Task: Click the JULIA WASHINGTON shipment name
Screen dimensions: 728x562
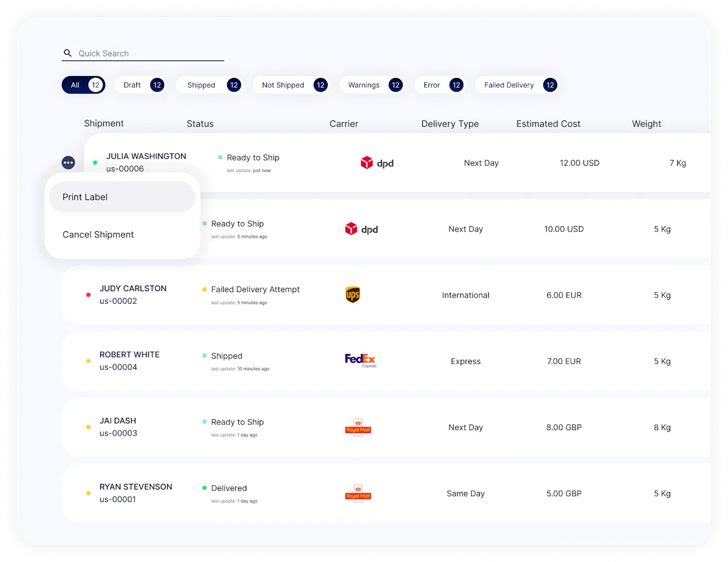Action: click(x=146, y=156)
